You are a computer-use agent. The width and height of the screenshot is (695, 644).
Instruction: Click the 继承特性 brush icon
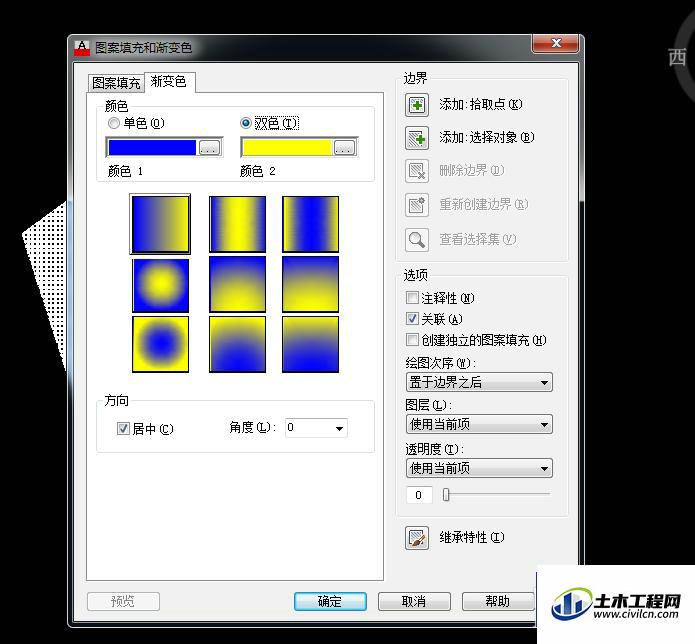point(417,538)
